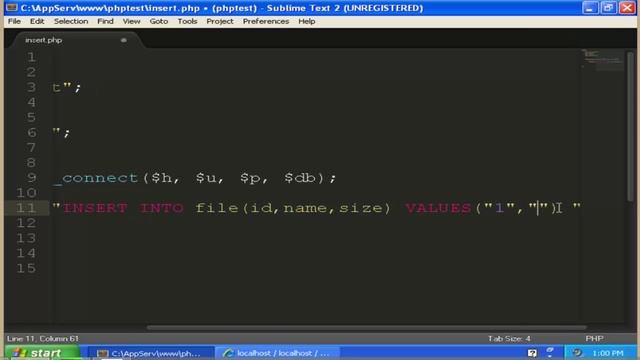Click line number 3 in gutter

pos(31,87)
